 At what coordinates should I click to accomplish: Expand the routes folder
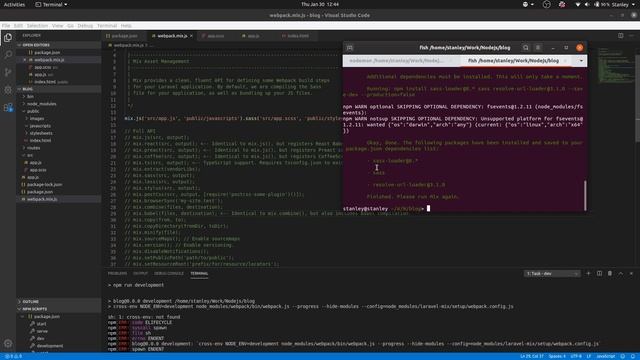[33, 148]
